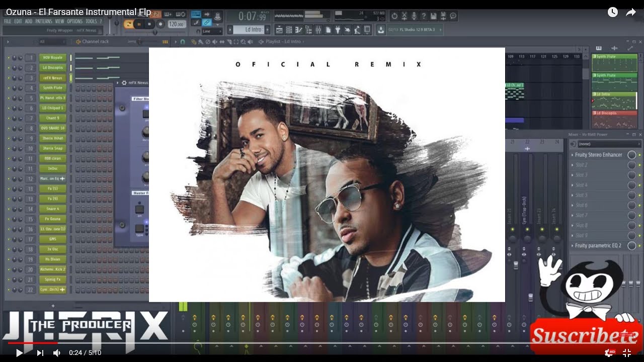Select 808 clean channel
Image resolution: width=644 pixels, height=362 pixels.
(x=52, y=158)
